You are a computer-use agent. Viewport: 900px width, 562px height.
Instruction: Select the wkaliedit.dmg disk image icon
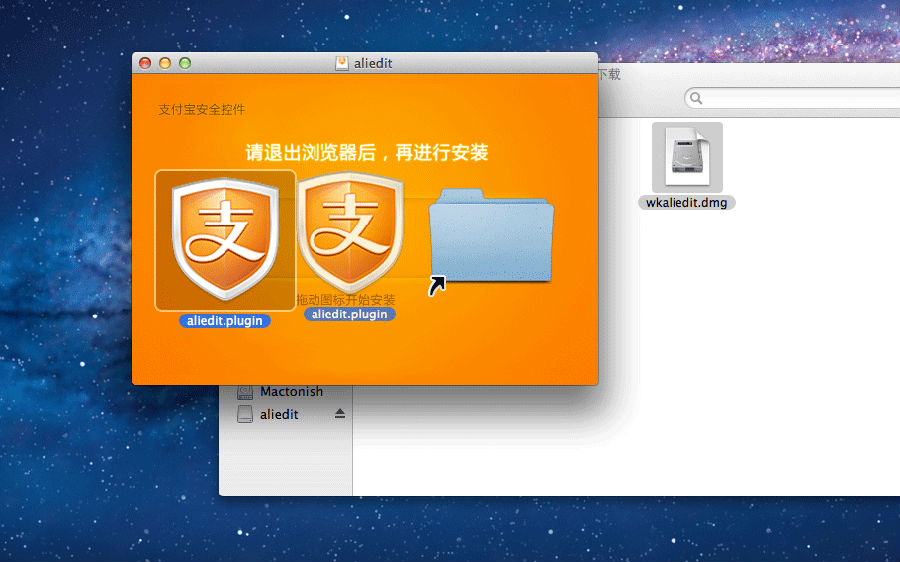coord(687,157)
